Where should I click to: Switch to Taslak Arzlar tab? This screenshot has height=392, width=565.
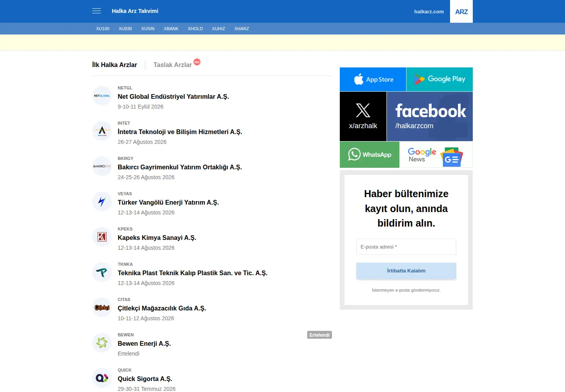point(173,65)
